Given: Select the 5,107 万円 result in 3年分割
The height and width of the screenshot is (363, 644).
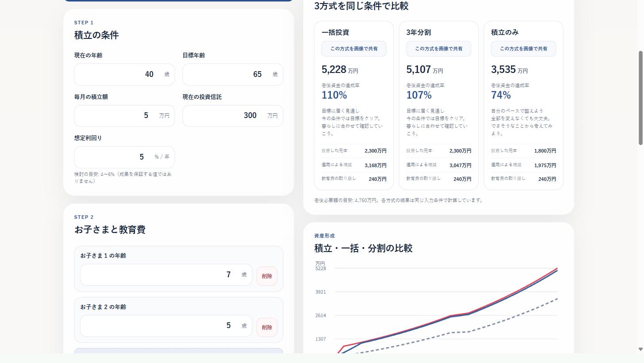Looking at the screenshot, I should point(425,69).
